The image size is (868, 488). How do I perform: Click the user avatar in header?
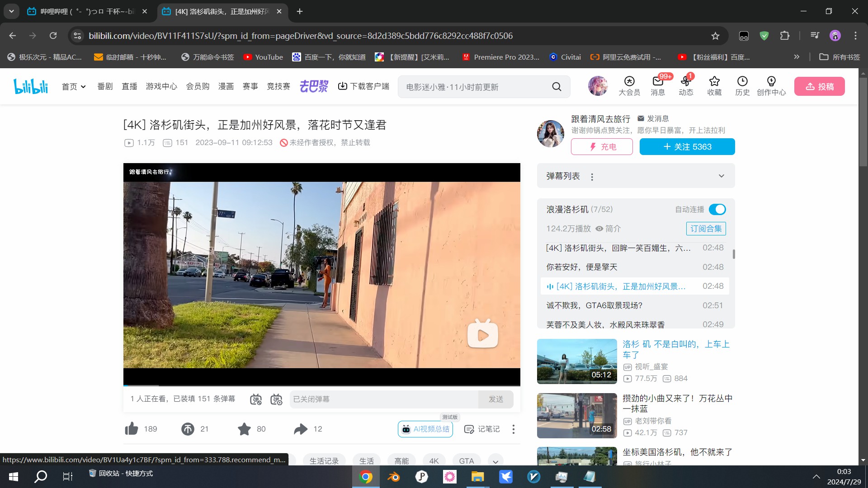tap(598, 86)
